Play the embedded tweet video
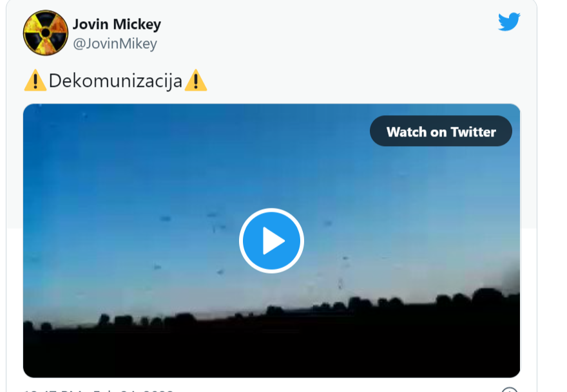 coord(271,241)
